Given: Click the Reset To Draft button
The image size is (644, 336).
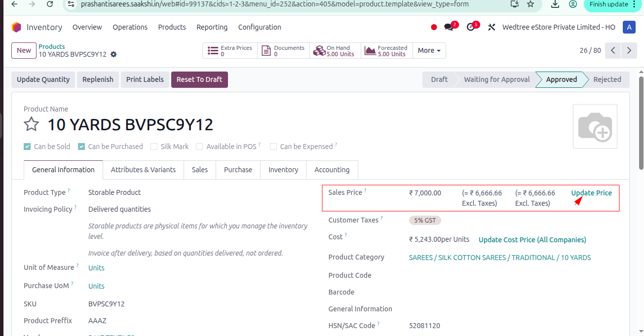Looking at the screenshot, I should 199,79.
